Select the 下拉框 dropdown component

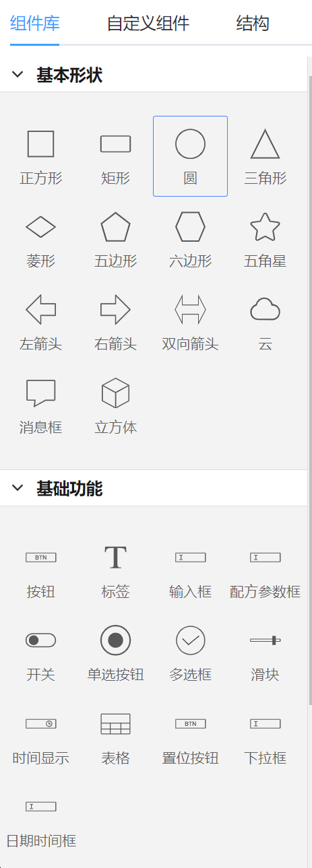[265, 737]
